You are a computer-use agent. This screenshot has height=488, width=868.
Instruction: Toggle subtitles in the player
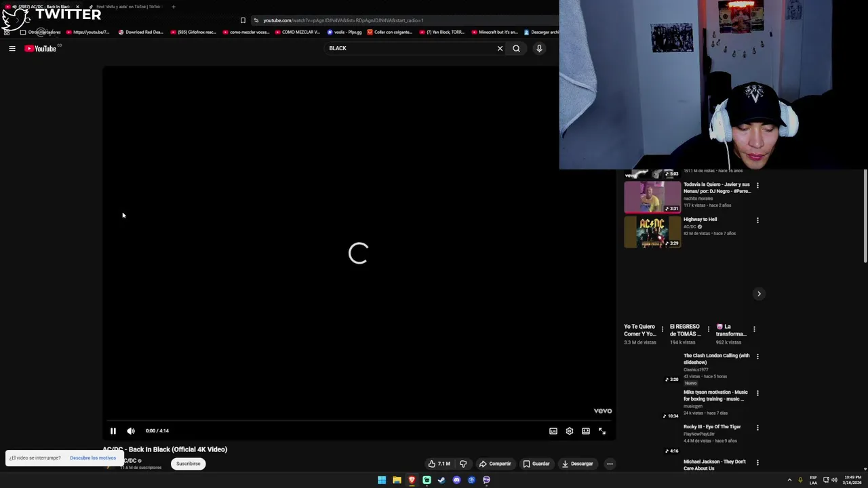click(553, 431)
